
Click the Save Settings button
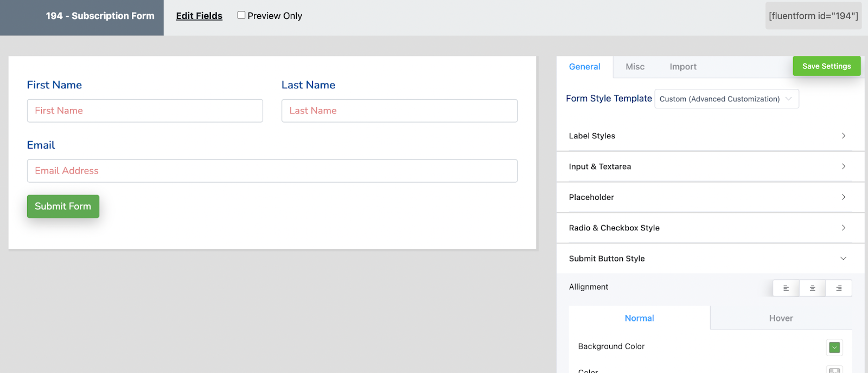tap(827, 66)
